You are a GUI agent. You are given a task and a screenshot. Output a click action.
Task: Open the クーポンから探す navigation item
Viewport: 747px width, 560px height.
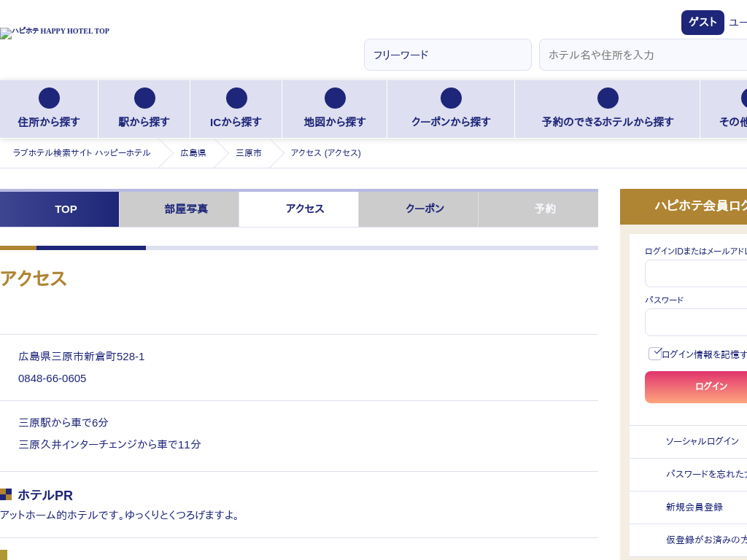click(451, 109)
